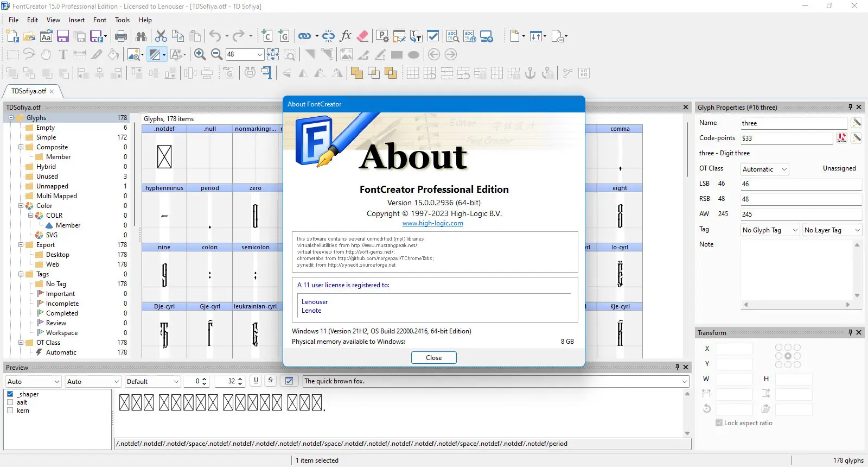The height and width of the screenshot is (467, 868).
Task: Select the eight glyph cell
Action: click(620, 213)
